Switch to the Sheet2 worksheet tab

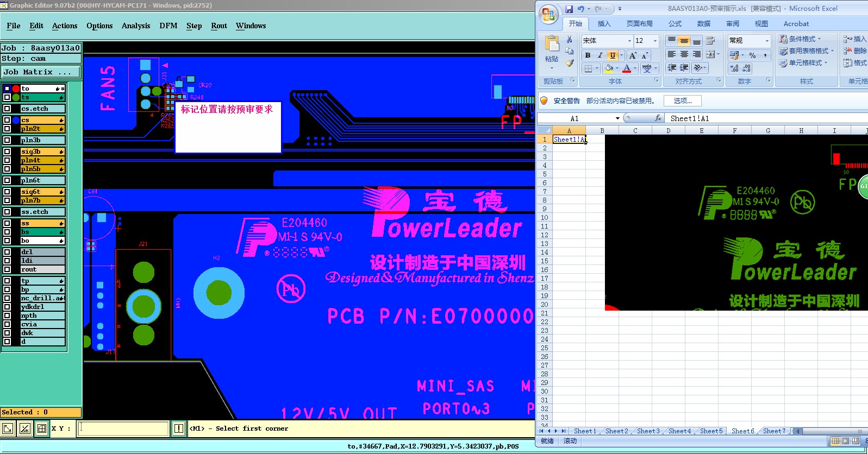click(x=616, y=431)
